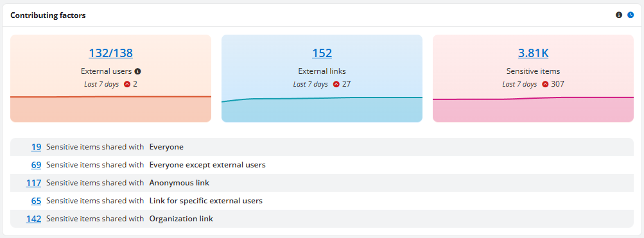Open the 152 external links count
Screen dimensions: 644x238
click(322, 53)
